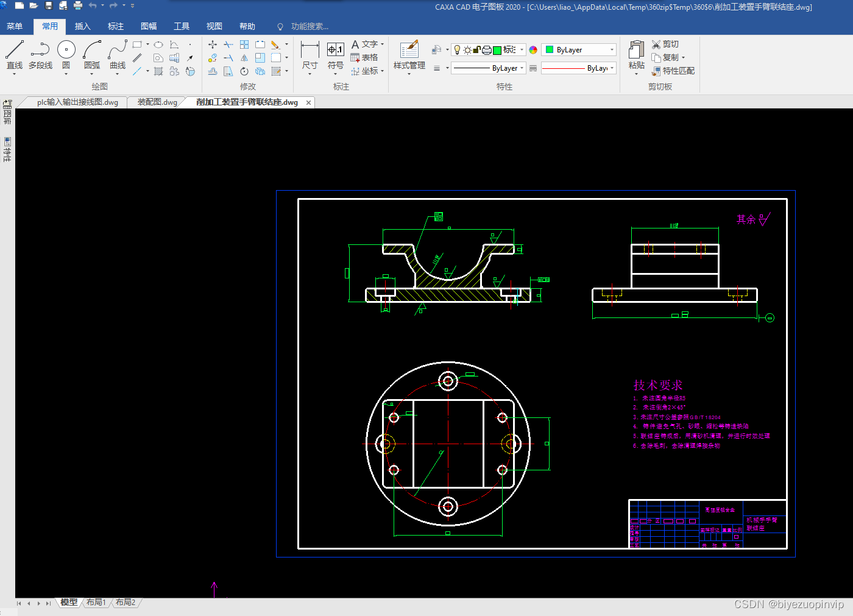Pick the ellipse drawing tool

click(x=158, y=44)
